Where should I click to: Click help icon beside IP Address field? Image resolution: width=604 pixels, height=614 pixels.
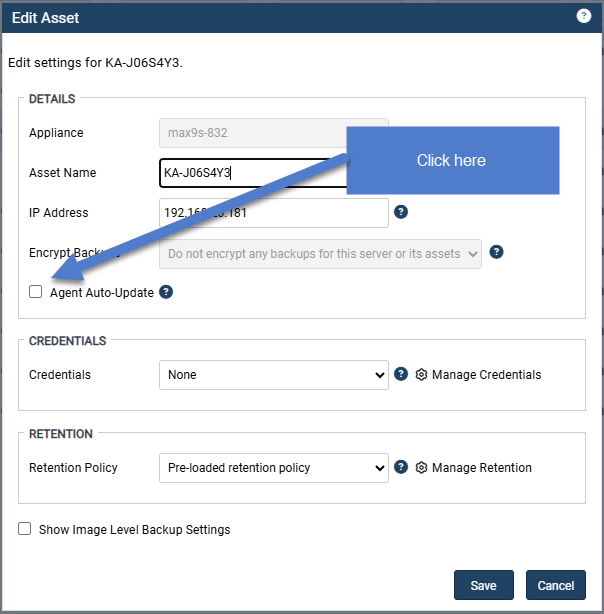[401, 212]
